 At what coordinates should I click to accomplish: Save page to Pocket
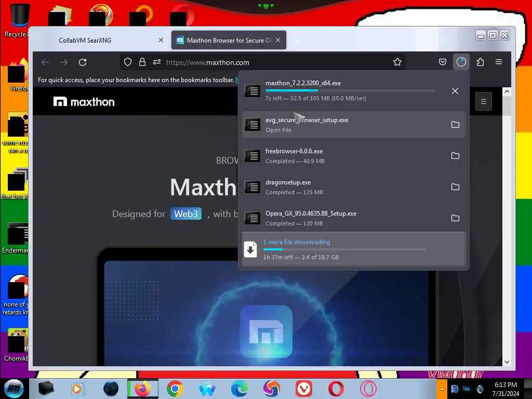pyautogui.click(x=443, y=62)
